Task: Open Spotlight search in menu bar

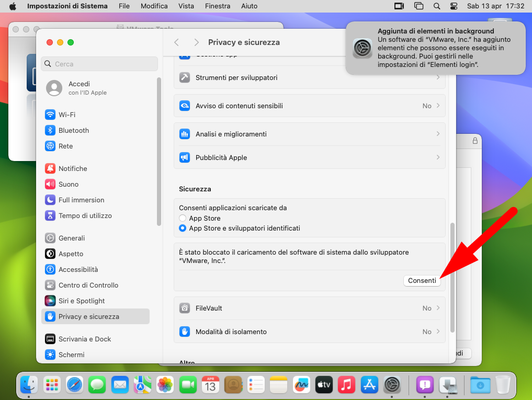Action: click(437, 6)
